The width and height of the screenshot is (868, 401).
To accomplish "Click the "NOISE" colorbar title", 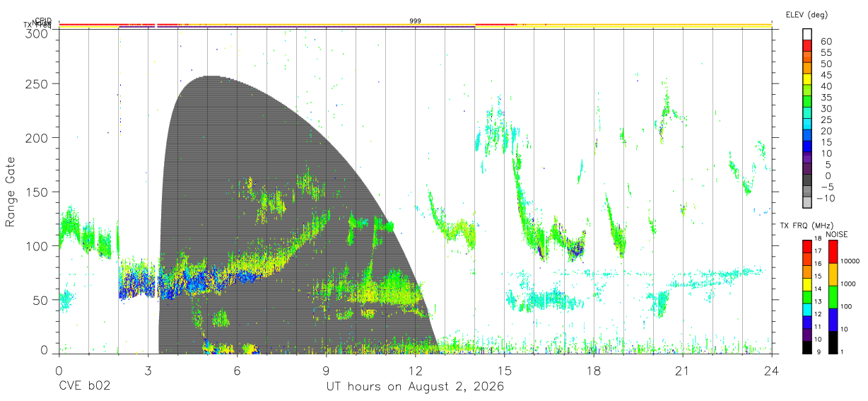I will (x=836, y=234).
